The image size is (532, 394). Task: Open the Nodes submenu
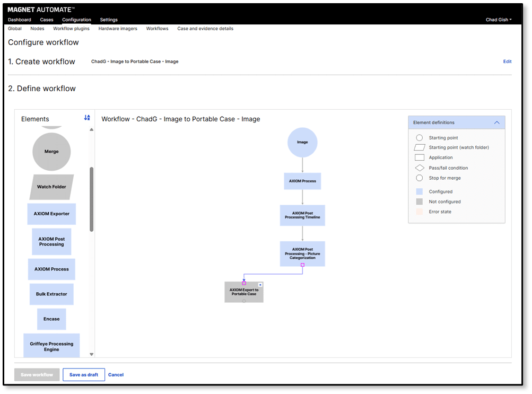(37, 29)
